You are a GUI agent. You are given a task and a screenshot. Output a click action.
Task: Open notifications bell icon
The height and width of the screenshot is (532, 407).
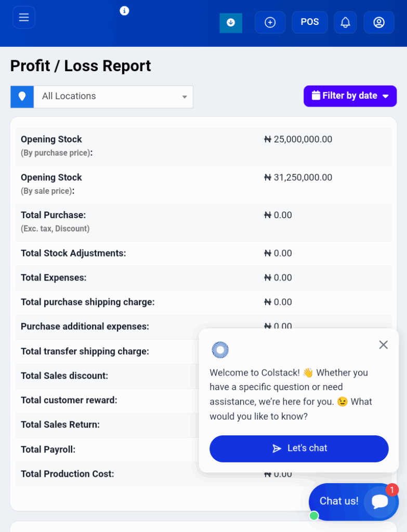pyautogui.click(x=345, y=22)
